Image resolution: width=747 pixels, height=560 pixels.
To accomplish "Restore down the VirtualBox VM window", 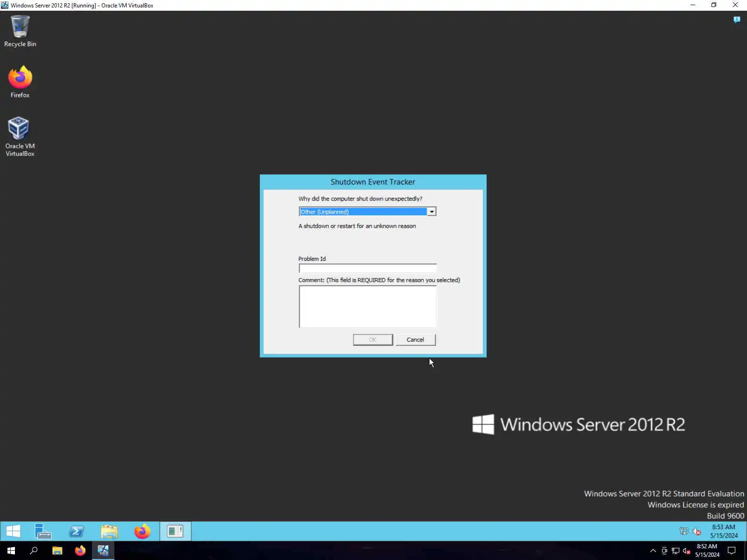I will tap(714, 5).
